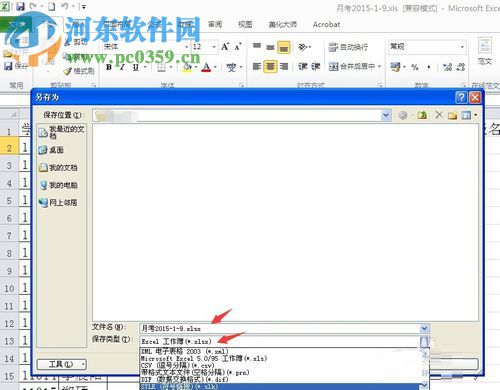Click the Increase Indent icon

315,67
